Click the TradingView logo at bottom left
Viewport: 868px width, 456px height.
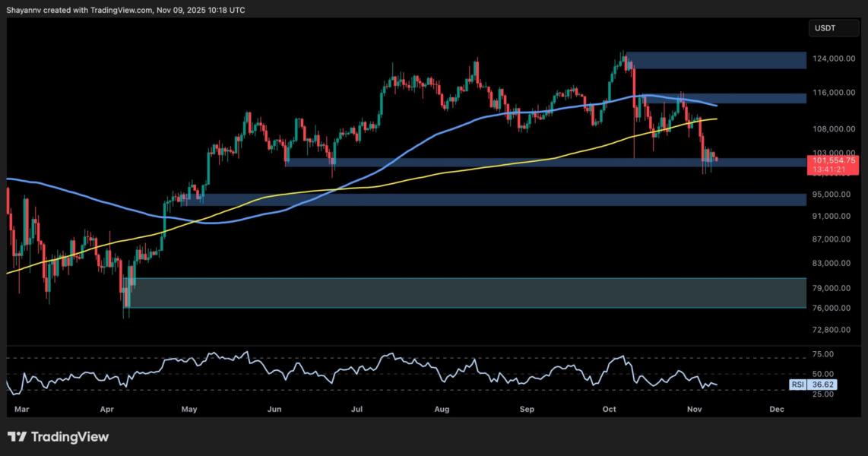pyautogui.click(x=59, y=437)
